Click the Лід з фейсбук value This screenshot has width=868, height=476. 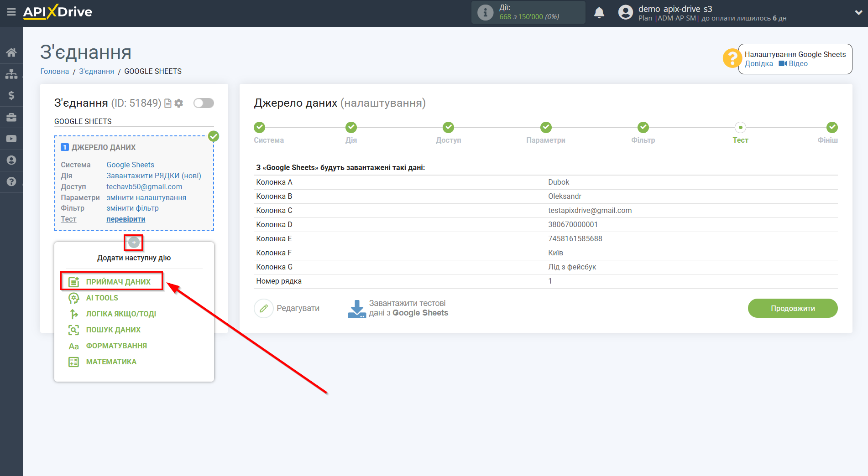572,267
